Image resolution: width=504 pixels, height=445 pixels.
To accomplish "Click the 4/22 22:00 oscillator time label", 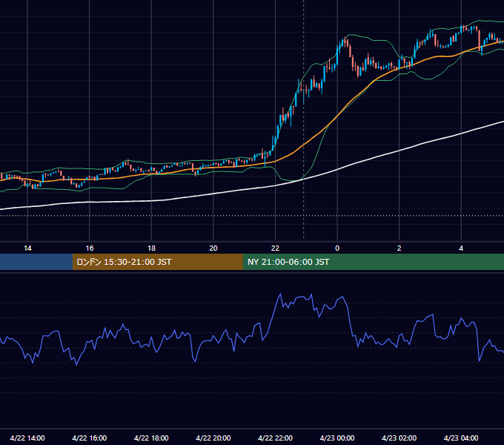I will 275,438.
